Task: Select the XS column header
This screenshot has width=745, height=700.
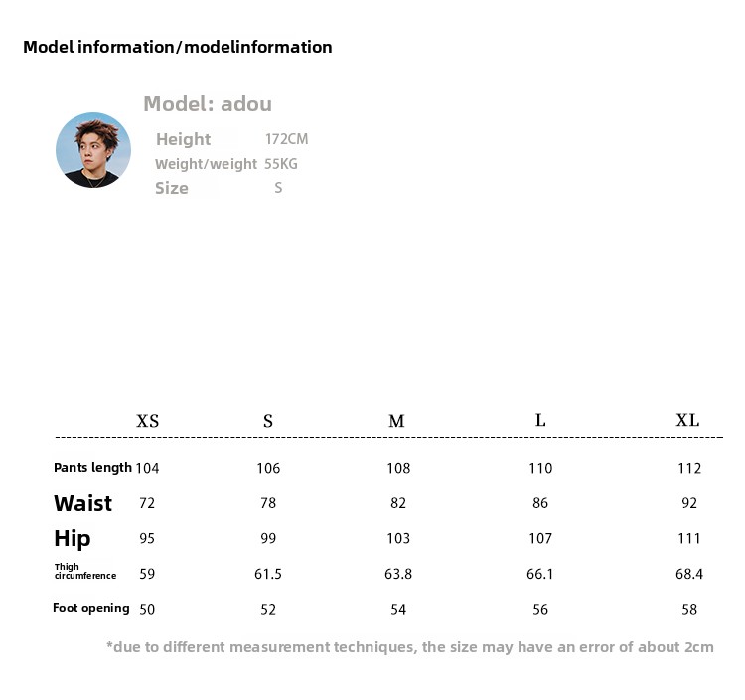Action: (147, 421)
